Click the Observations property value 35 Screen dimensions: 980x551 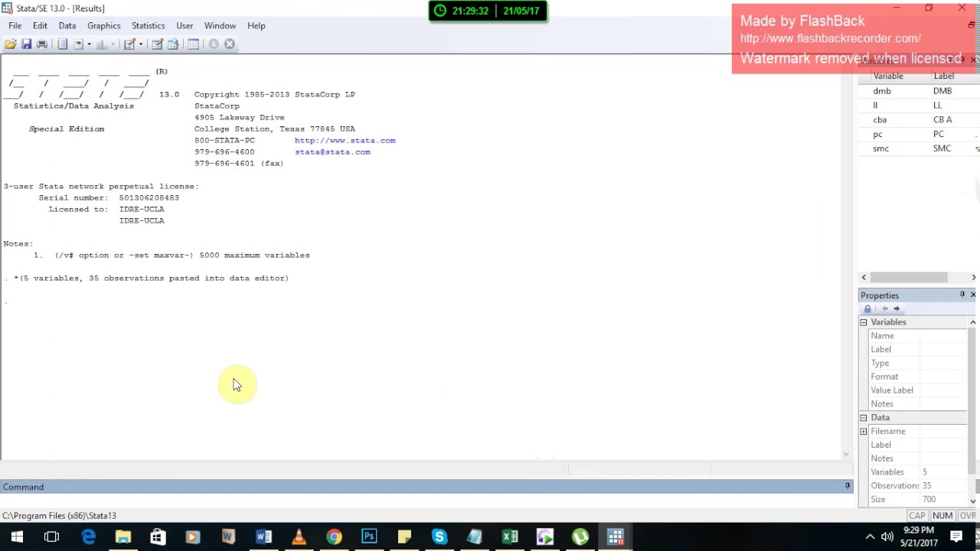click(926, 485)
